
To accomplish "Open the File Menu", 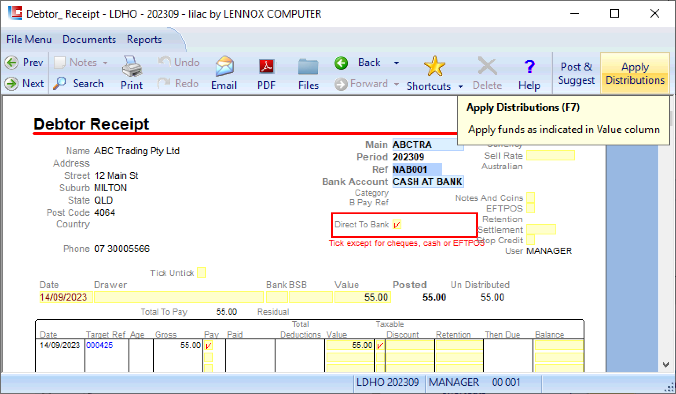I will click(x=29, y=39).
